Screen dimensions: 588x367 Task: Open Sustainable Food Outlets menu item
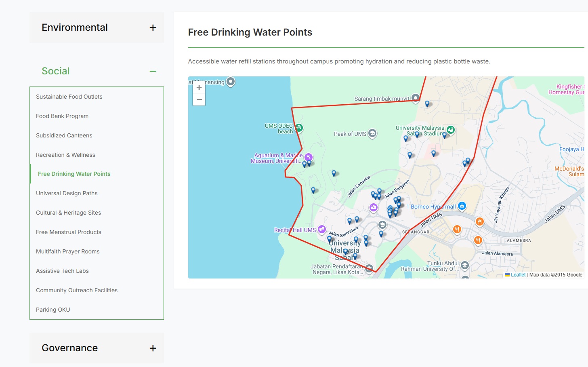click(69, 97)
